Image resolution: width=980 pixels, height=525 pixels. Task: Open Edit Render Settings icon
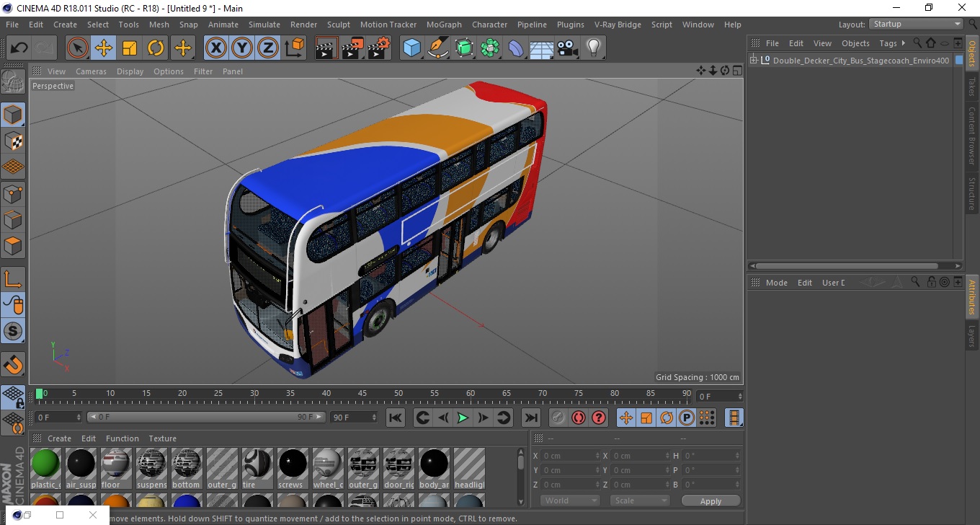pyautogui.click(x=379, y=48)
